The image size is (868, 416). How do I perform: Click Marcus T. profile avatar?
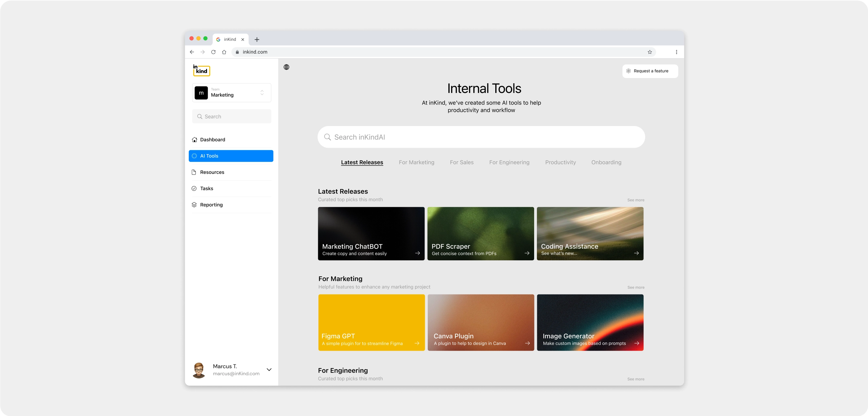click(x=199, y=370)
